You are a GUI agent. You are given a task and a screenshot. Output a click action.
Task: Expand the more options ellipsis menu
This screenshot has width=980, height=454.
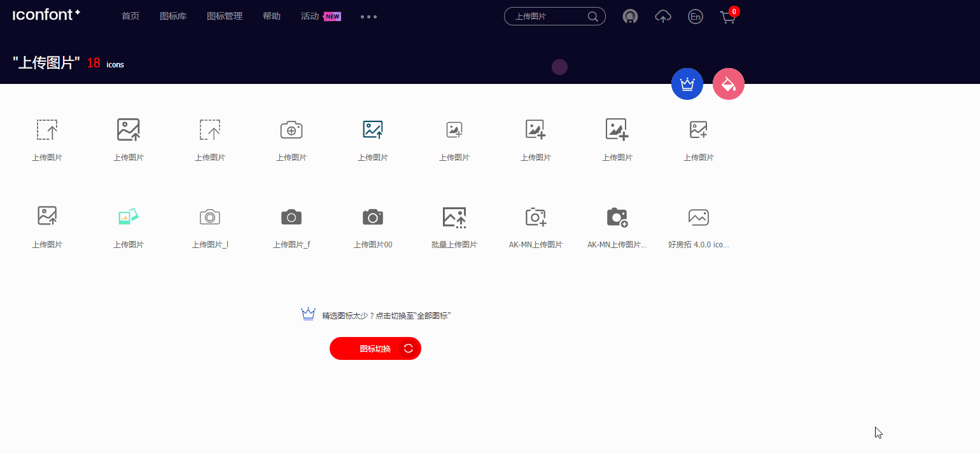click(368, 17)
